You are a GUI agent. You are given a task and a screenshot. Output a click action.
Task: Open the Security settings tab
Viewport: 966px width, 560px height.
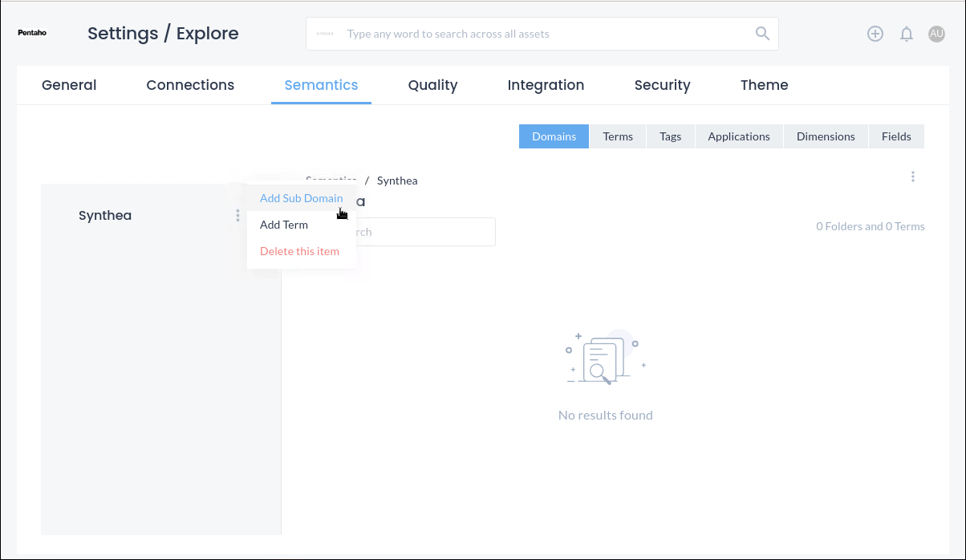662,85
